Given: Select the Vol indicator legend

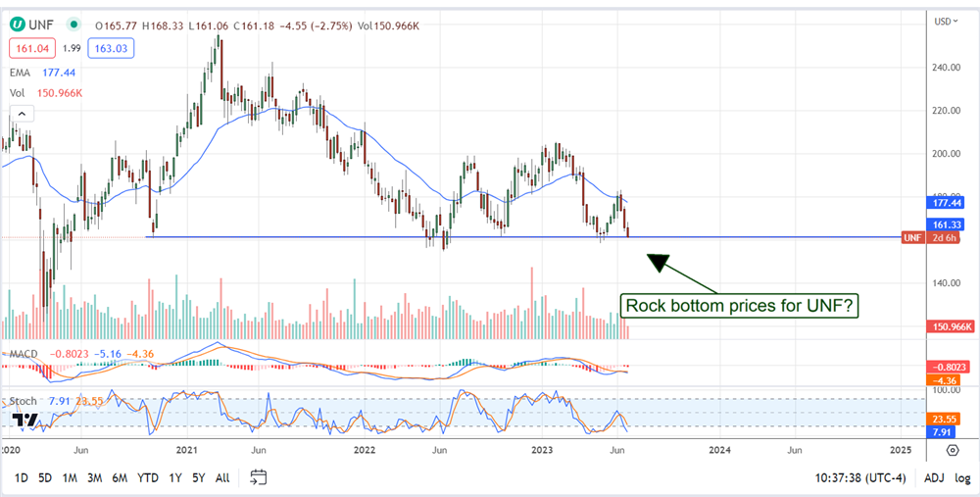Looking at the screenshot, I should click(x=17, y=93).
